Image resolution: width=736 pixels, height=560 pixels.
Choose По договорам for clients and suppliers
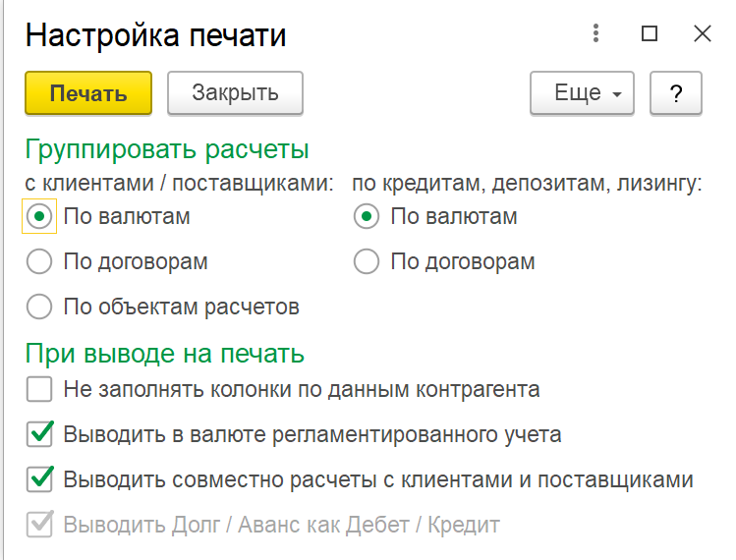[x=39, y=262]
